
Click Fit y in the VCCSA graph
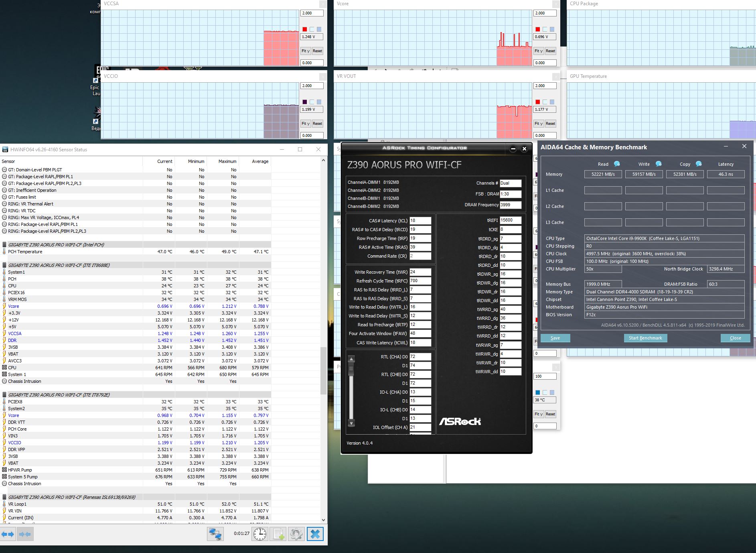(306, 51)
